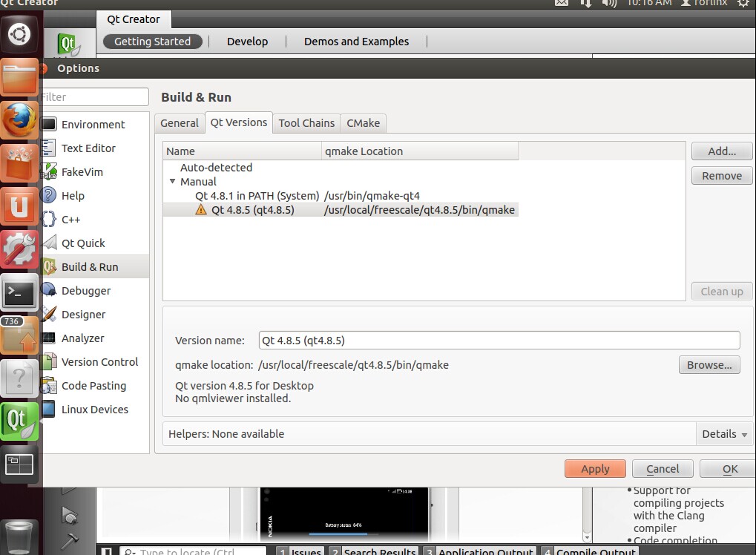Confirm Options with OK button

pyautogui.click(x=728, y=469)
